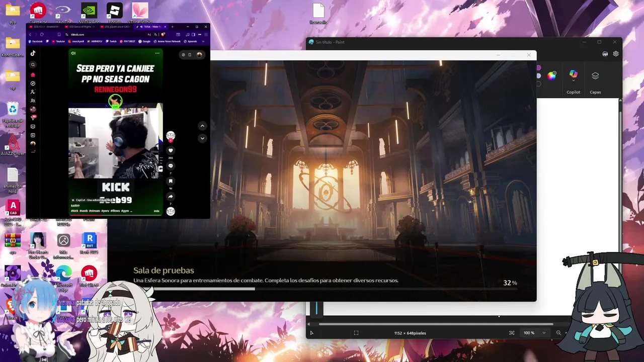Open a new browser tab

pos(172,27)
